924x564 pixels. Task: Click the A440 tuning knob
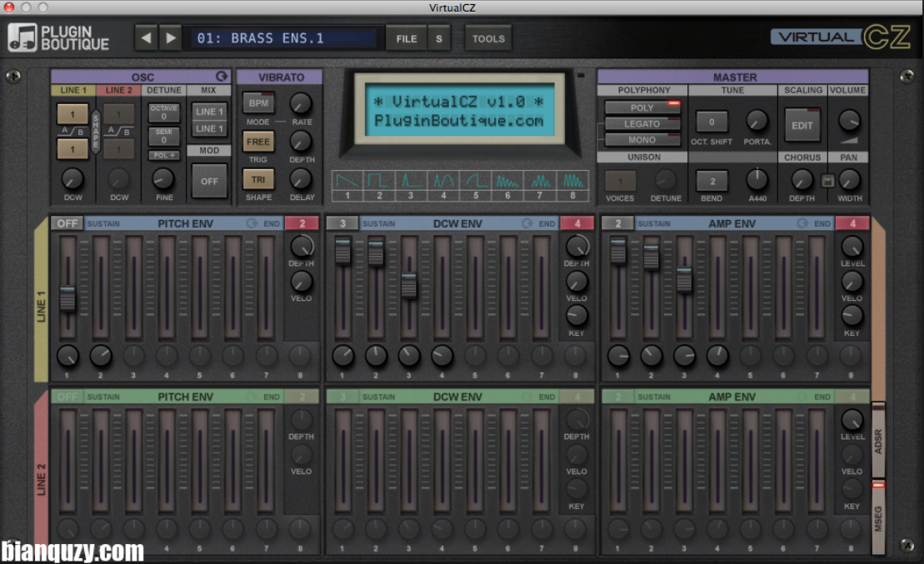pyautogui.click(x=757, y=179)
